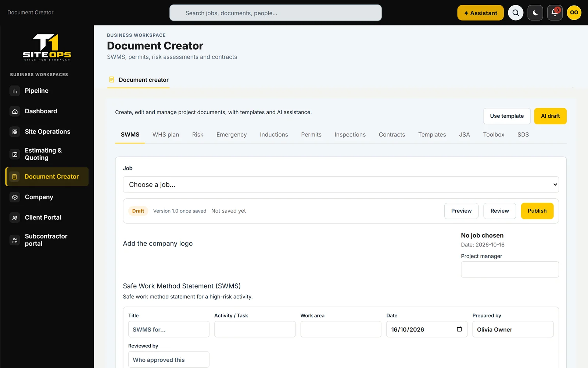Click the Site Operations grid icon

pyautogui.click(x=15, y=132)
